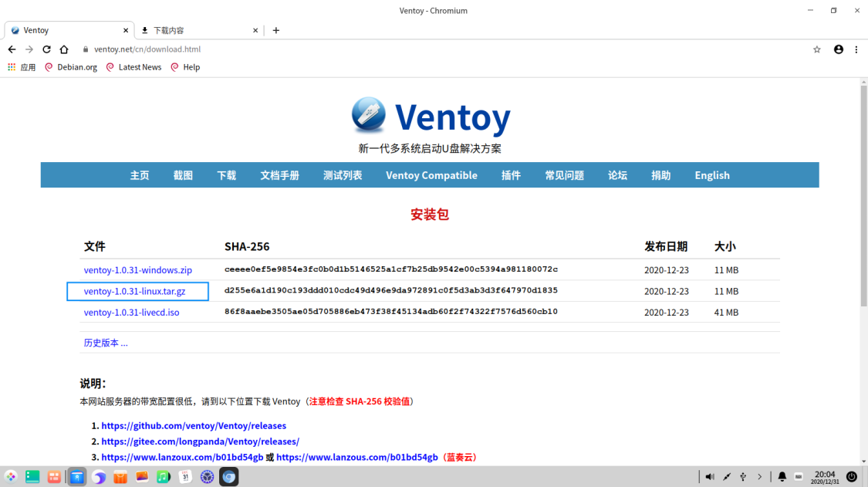Open the launcher icon in taskbar

(x=11, y=476)
